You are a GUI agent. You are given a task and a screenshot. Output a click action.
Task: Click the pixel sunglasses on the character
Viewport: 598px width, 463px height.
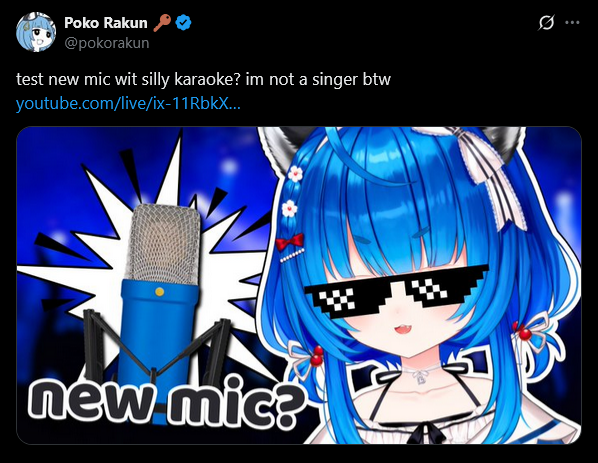pos(397,291)
